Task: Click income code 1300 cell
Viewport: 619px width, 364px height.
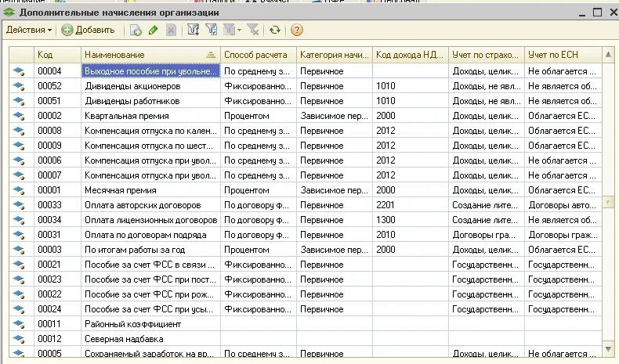Action: tap(410, 220)
